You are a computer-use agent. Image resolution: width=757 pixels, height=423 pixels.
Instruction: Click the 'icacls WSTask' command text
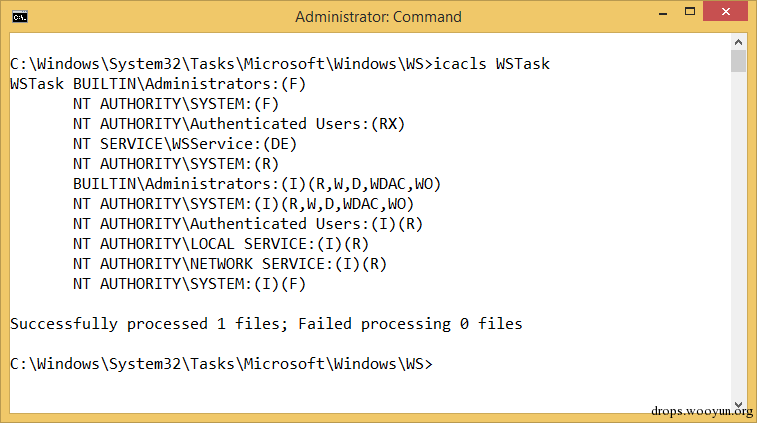(x=491, y=64)
